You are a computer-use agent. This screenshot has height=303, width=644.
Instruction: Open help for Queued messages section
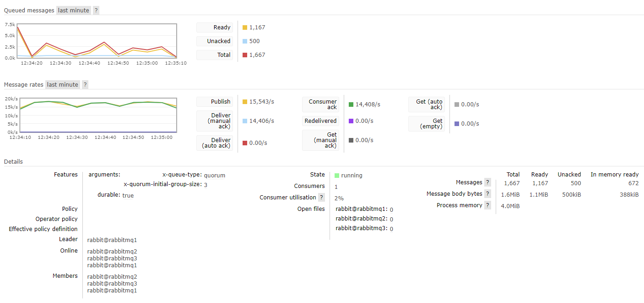coord(96,10)
